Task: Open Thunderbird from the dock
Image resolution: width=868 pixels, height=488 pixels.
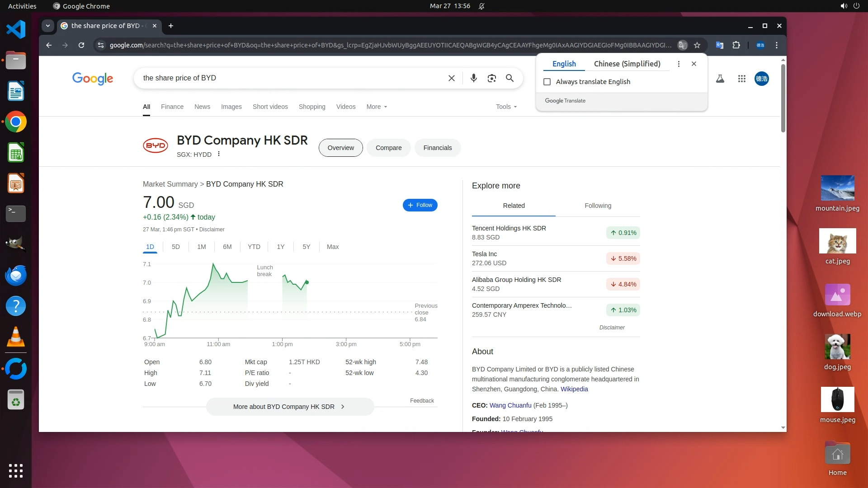Action: [16, 275]
